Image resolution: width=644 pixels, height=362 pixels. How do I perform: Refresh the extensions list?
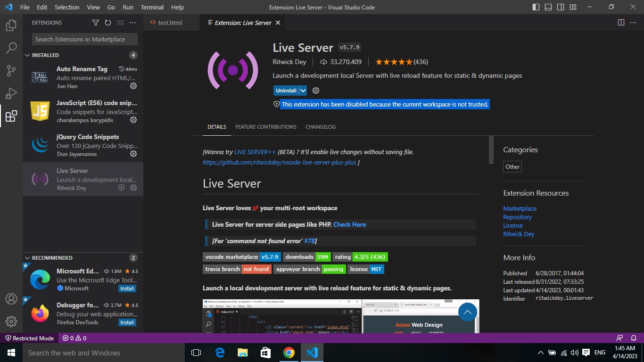(108, 23)
